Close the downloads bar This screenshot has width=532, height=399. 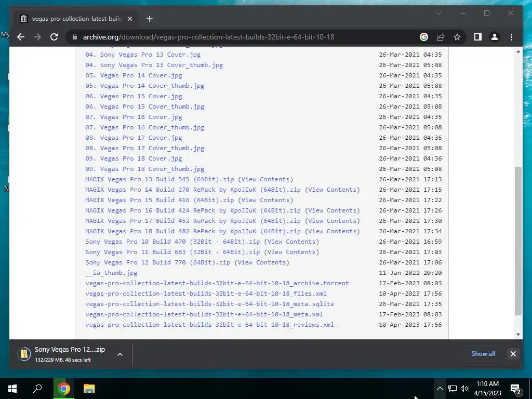click(x=513, y=354)
